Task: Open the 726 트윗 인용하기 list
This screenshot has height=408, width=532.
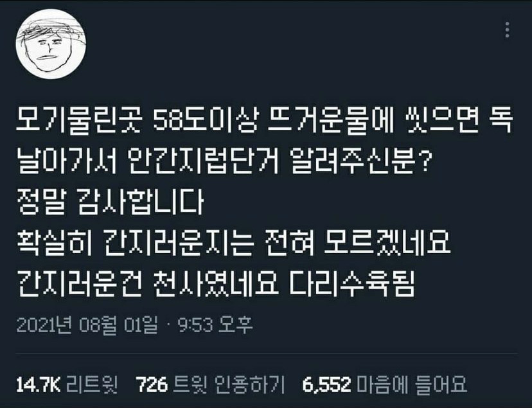Action: (210, 385)
